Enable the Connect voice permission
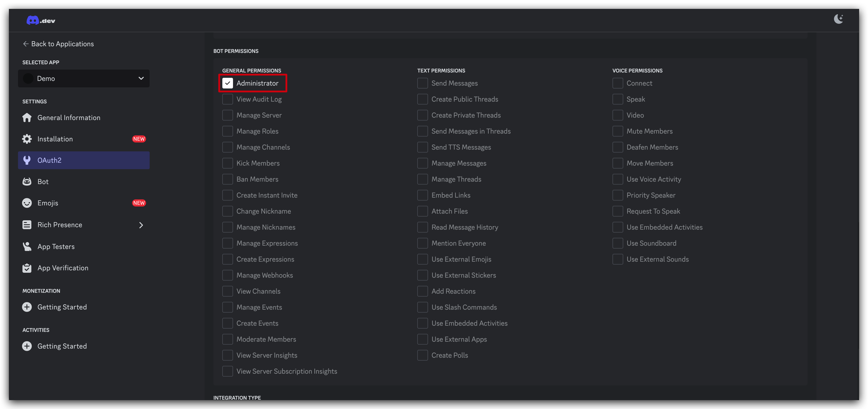This screenshot has width=868, height=409. [618, 83]
